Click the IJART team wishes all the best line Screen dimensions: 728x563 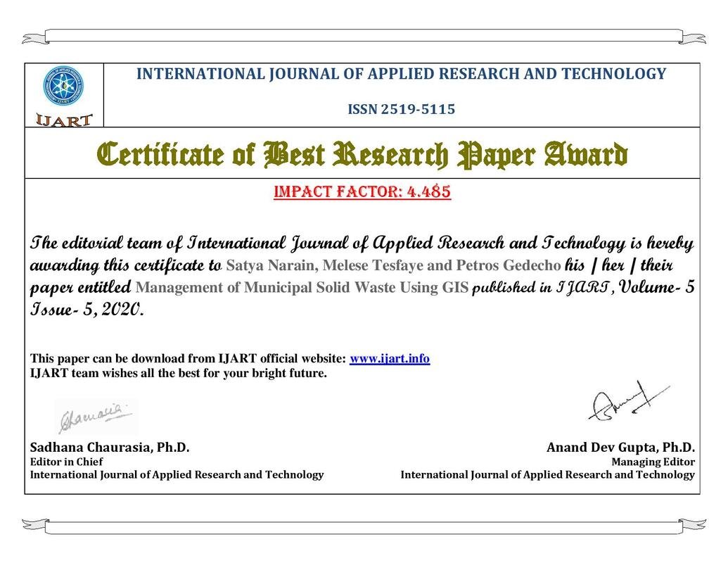[x=179, y=373]
